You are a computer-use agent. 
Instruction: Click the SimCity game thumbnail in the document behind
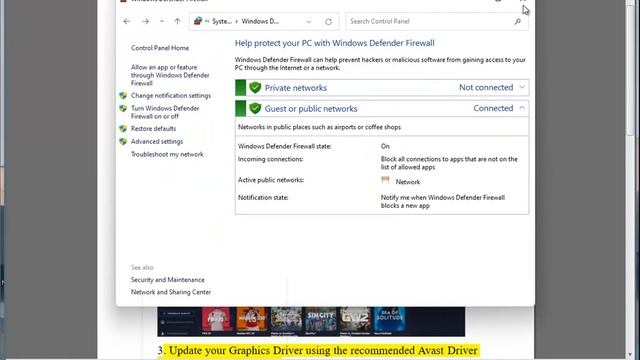pos(321,320)
